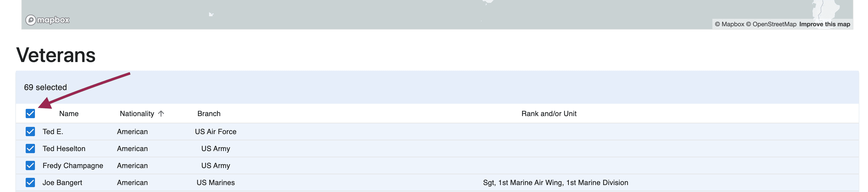The height and width of the screenshot is (192, 868).
Task: Click the US Marines branch cell
Action: pos(216,182)
